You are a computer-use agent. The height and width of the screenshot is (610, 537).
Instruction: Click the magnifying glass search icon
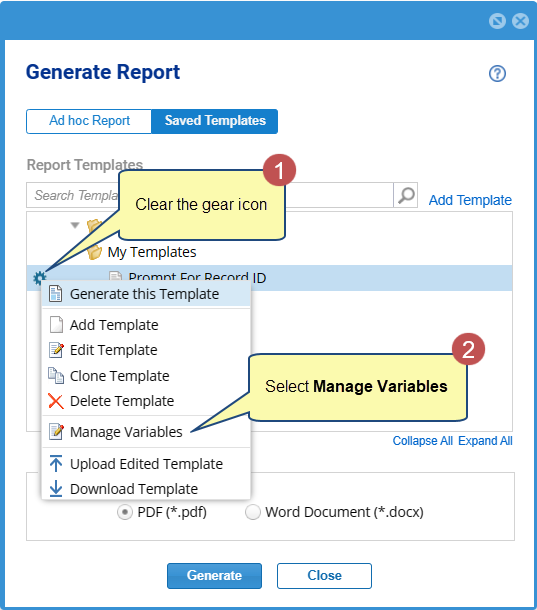[x=406, y=195]
